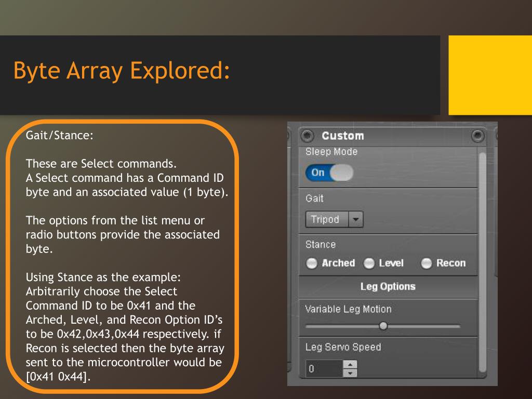The height and width of the screenshot is (399, 532).
Task: Click the Gait/Stance: heading text
Action: pyautogui.click(x=59, y=135)
